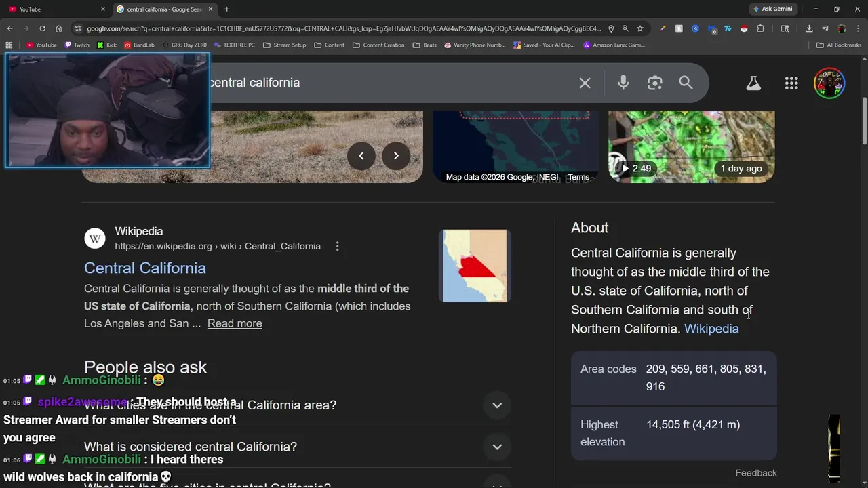Click Read more in the Wikipedia snippet
The height and width of the screenshot is (488, 868).
pos(235,323)
